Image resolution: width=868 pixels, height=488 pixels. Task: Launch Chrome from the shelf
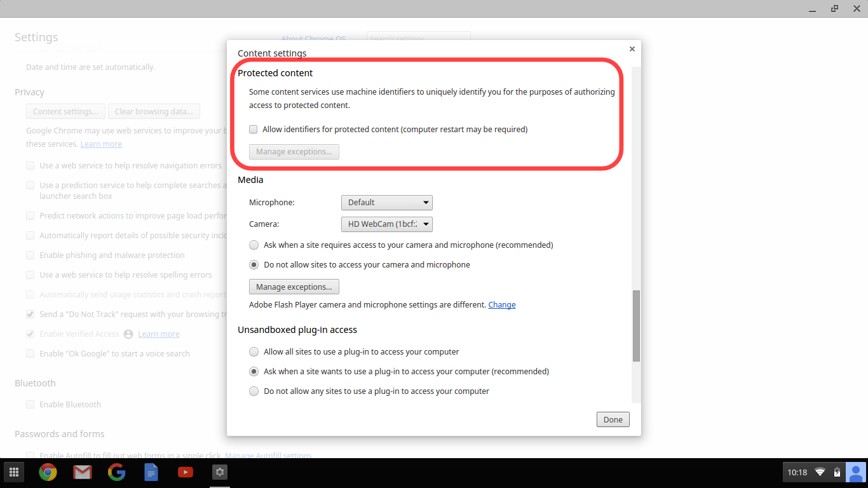click(48, 472)
